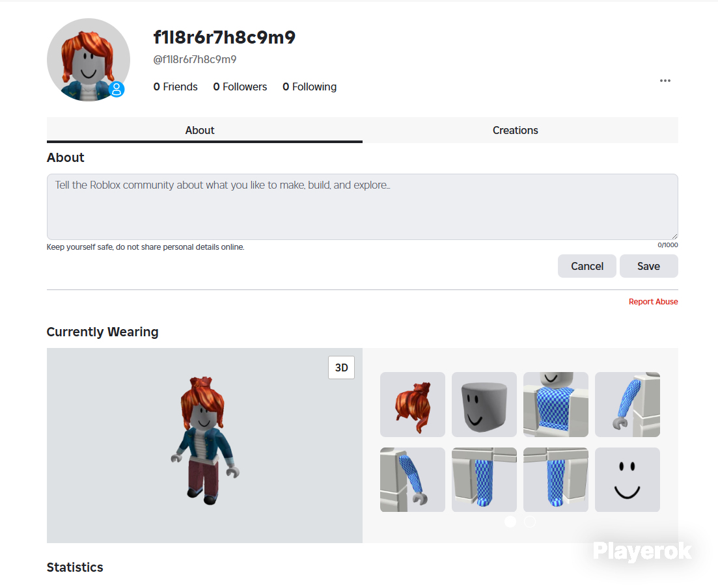Switch to the Creations tab

click(515, 130)
